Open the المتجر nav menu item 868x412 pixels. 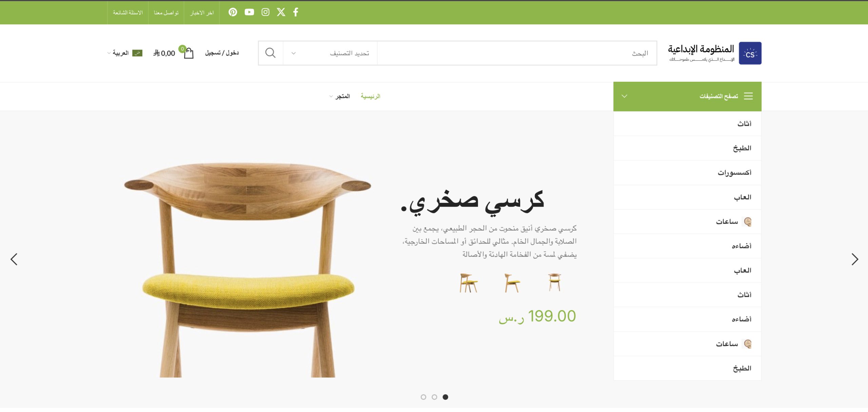coord(340,96)
